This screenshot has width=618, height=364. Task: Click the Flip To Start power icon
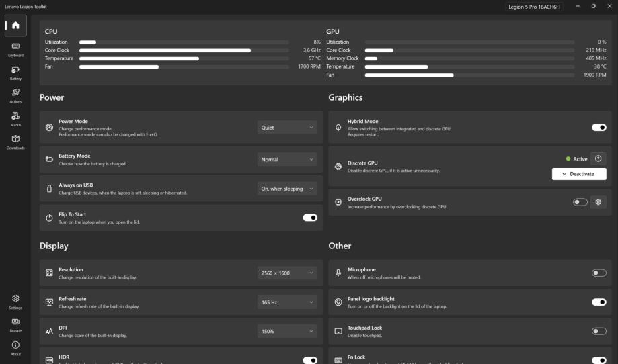click(49, 218)
